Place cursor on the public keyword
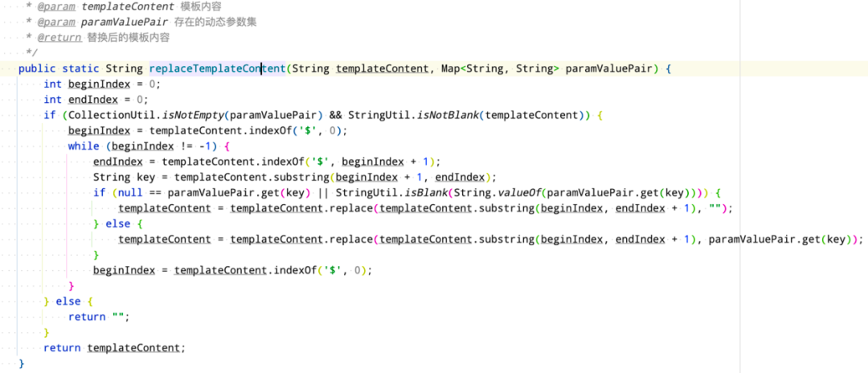The image size is (868, 373). tap(37, 68)
